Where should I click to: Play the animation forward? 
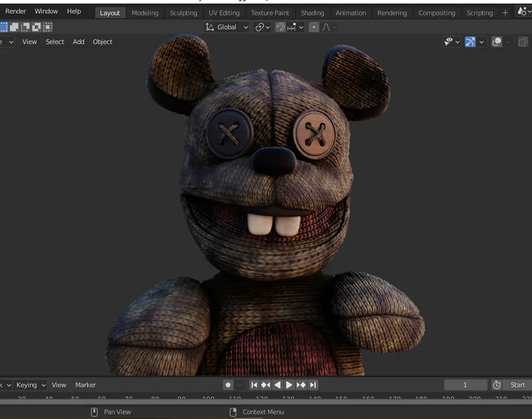pyautogui.click(x=289, y=385)
